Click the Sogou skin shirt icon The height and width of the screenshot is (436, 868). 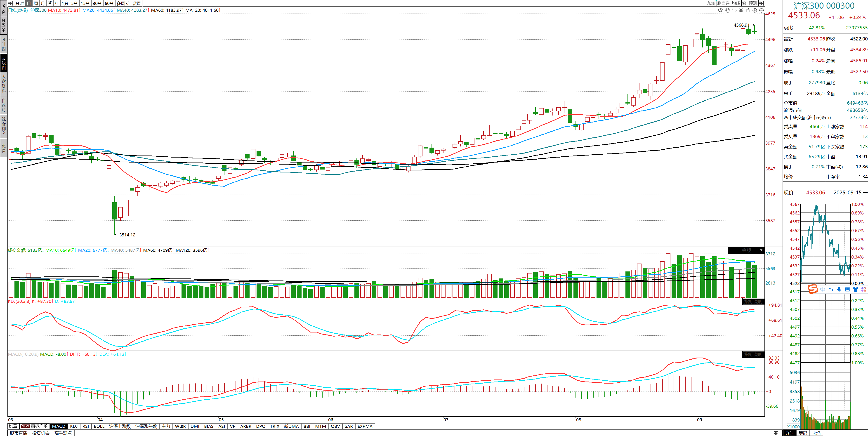856,290
